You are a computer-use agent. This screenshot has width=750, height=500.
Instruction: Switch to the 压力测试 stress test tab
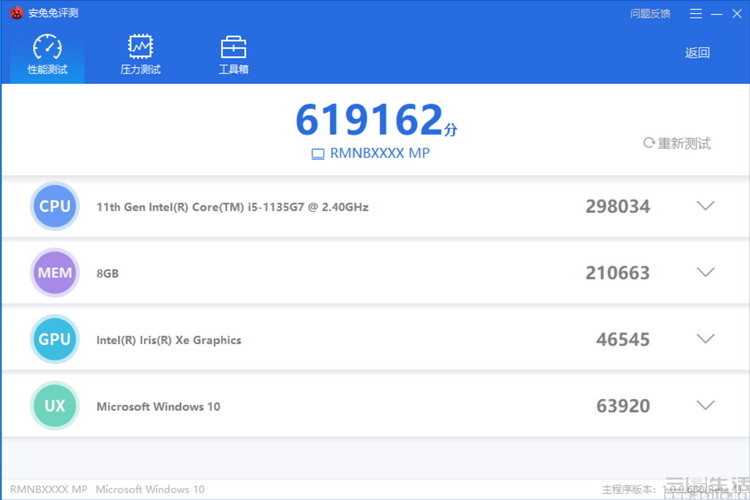[140, 54]
